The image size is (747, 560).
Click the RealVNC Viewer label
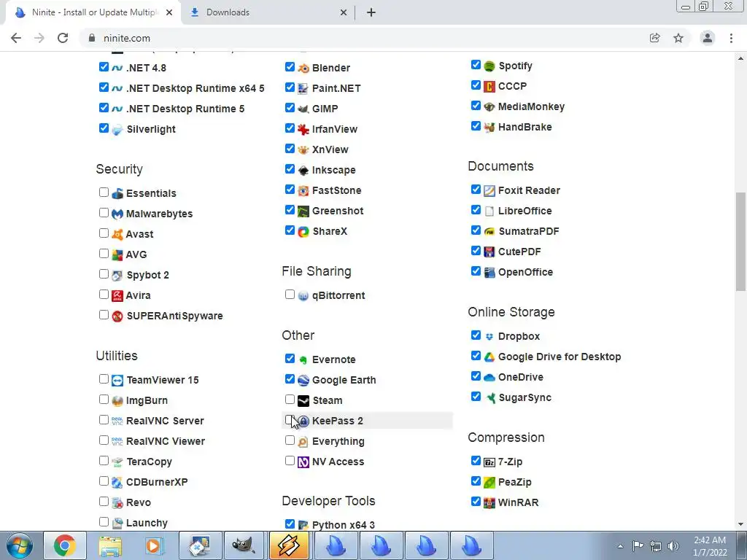(x=166, y=441)
